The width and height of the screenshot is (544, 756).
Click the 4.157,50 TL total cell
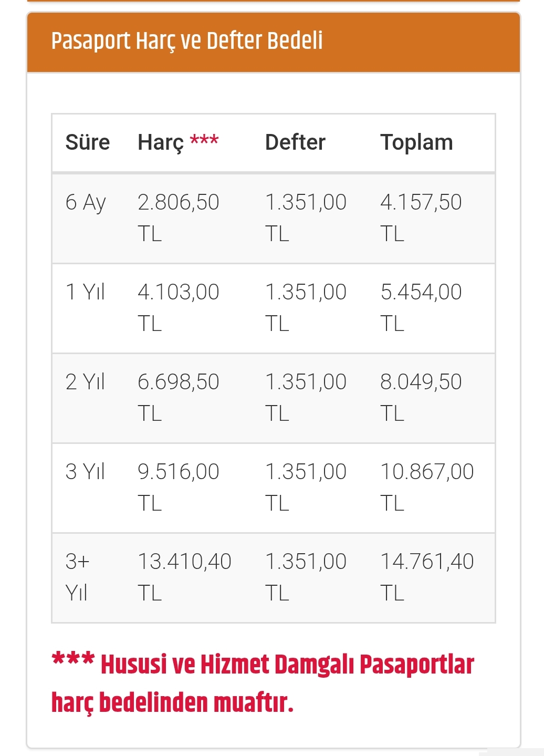click(421, 218)
